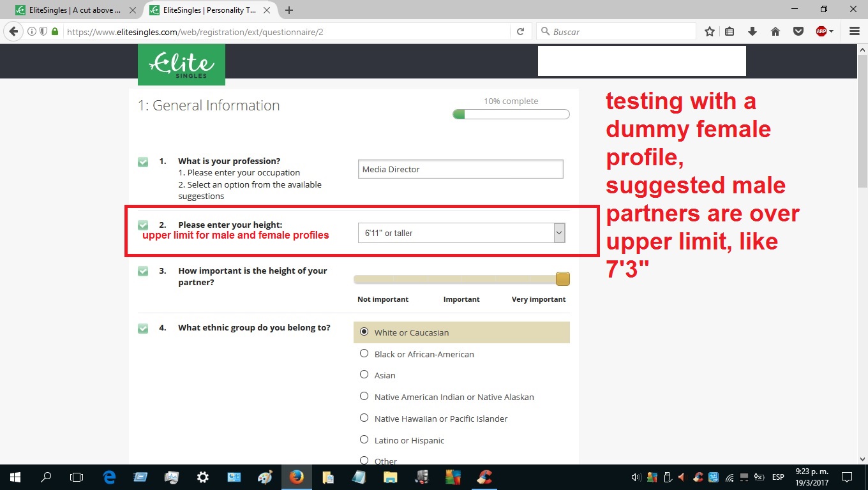Click the Firefox URL address bar
Screen dimensions: 868x490
point(287,31)
